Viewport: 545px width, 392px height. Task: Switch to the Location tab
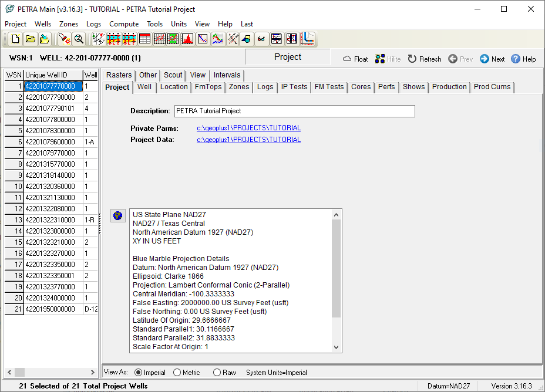coord(174,87)
